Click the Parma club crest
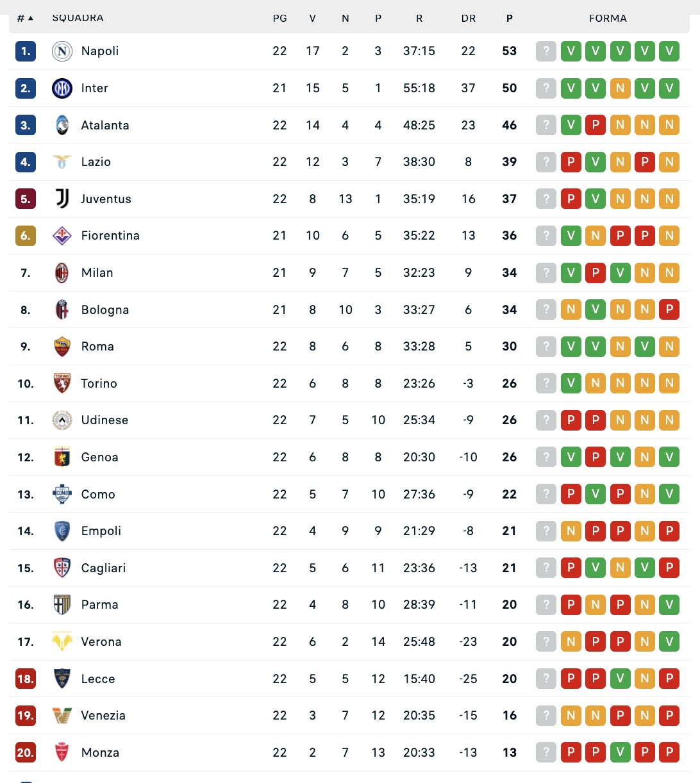The width and height of the screenshot is (700, 783). 62,605
